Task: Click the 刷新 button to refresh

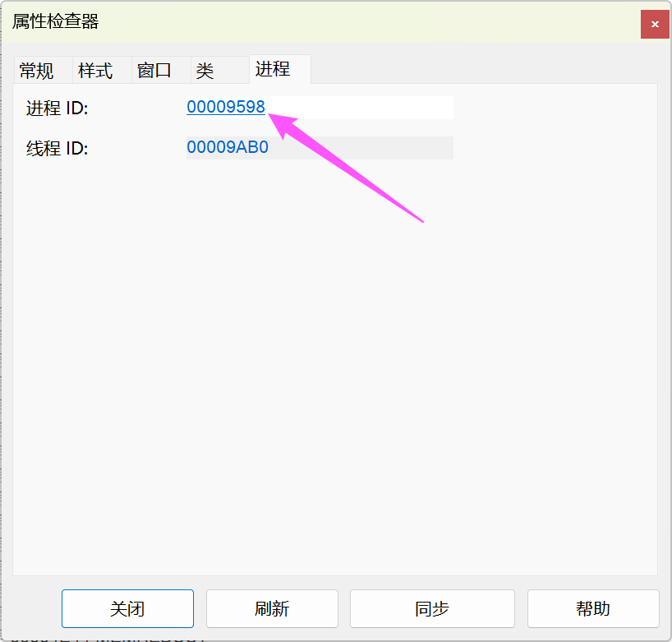Action: pyautogui.click(x=272, y=608)
